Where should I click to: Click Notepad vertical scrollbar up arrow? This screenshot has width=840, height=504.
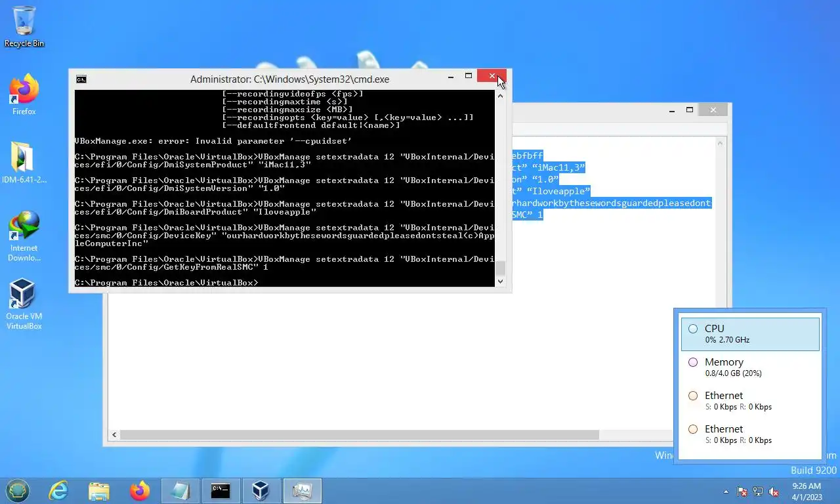coord(720,142)
